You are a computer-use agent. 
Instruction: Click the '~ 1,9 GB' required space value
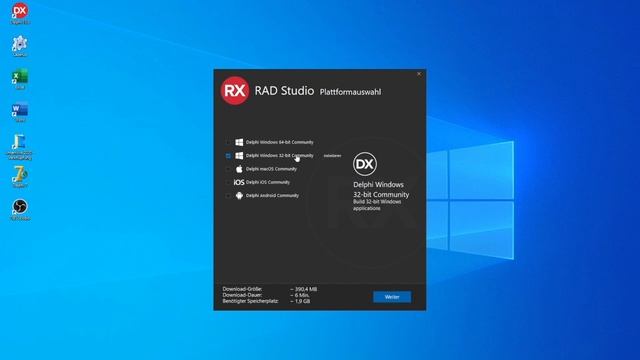click(300, 301)
